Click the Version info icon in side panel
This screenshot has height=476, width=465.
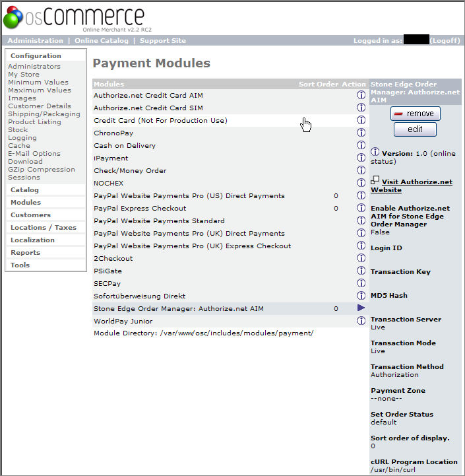click(375, 151)
